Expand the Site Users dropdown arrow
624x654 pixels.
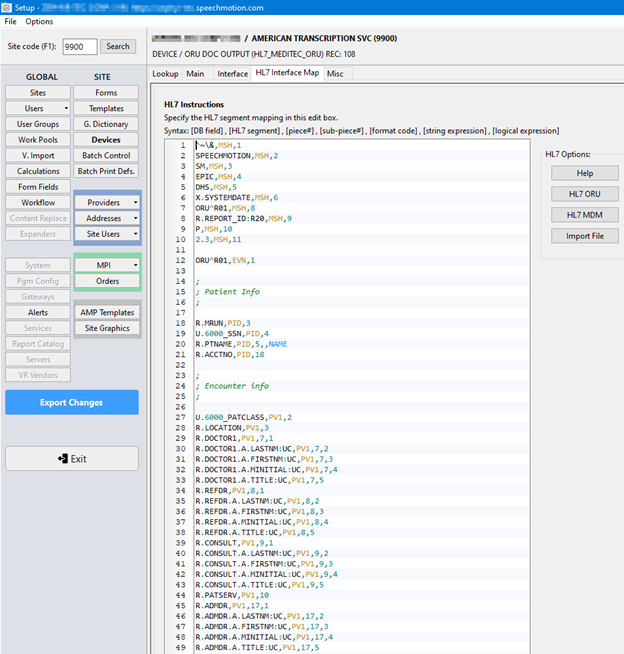tap(136, 234)
